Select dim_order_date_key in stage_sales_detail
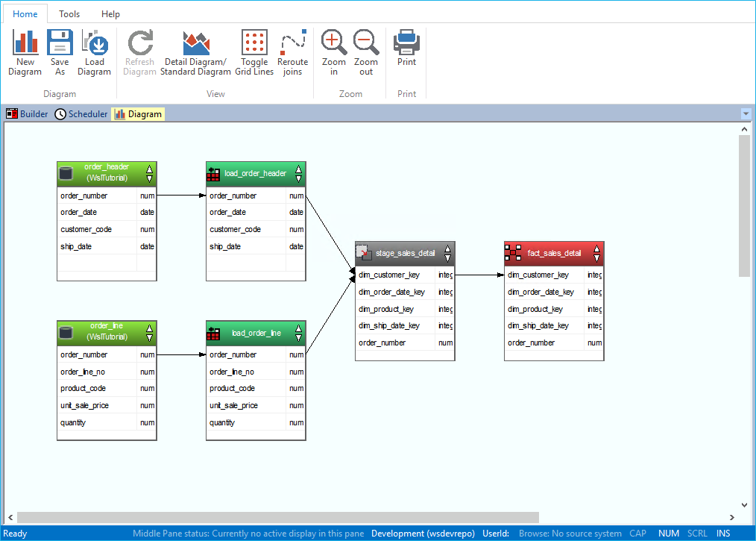Image resolution: width=756 pixels, height=541 pixels. click(x=405, y=292)
